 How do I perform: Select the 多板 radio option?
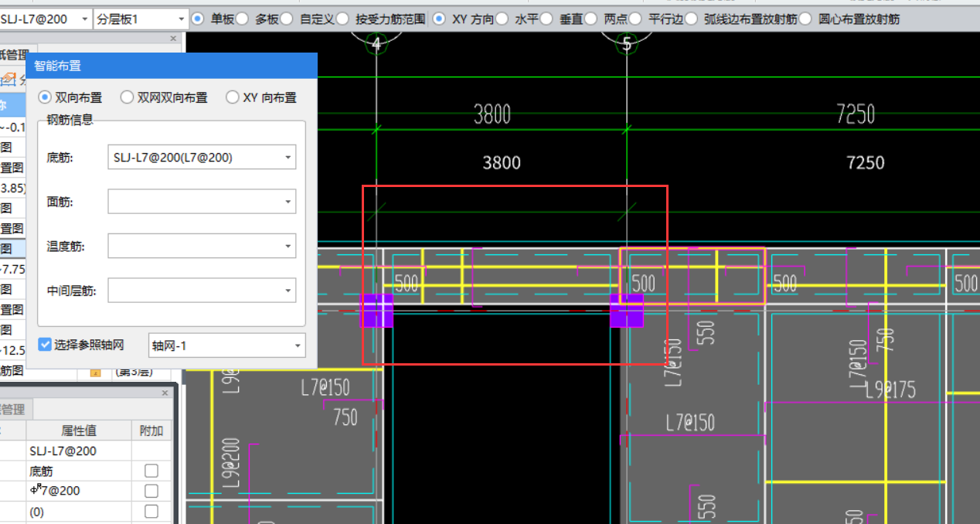click(243, 19)
